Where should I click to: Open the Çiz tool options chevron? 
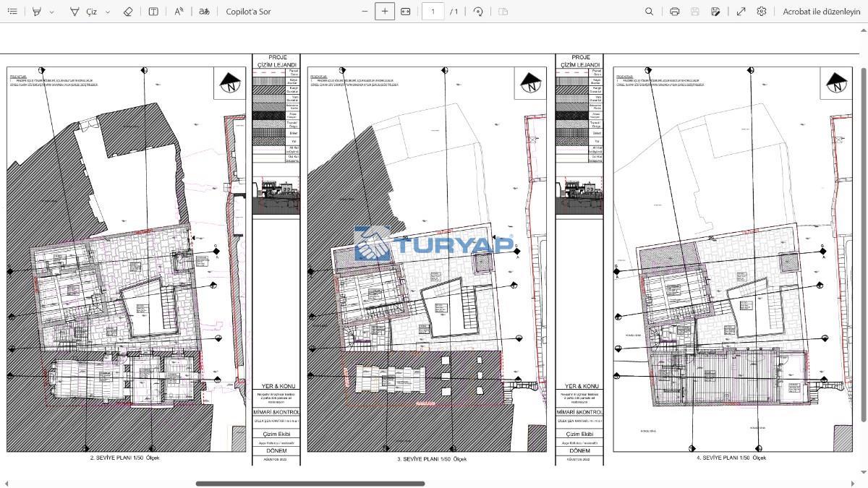point(108,12)
